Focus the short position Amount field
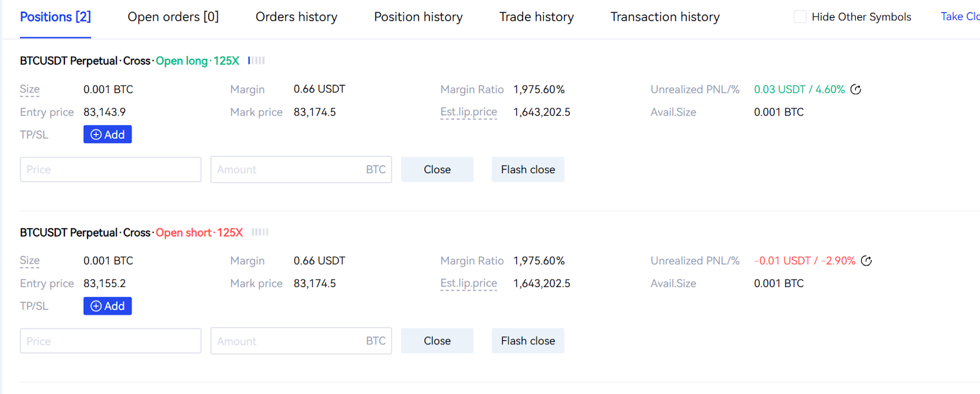The width and height of the screenshot is (980, 394). click(x=288, y=341)
